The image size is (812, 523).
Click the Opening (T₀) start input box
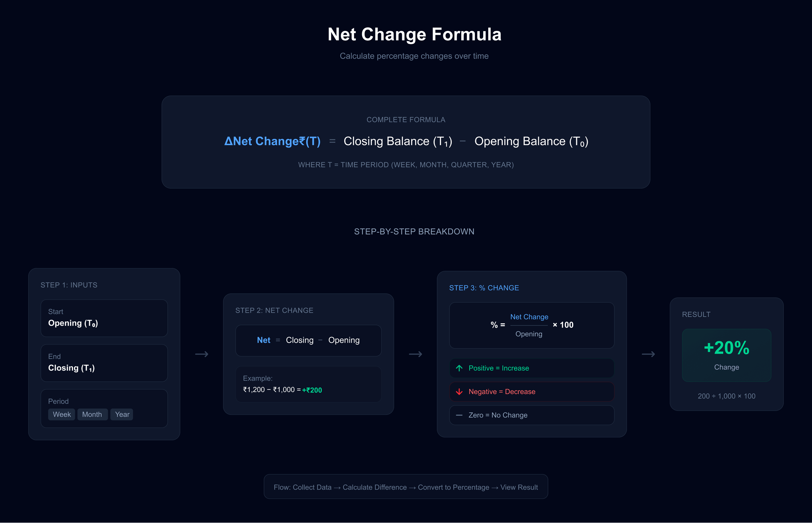coord(104,318)
